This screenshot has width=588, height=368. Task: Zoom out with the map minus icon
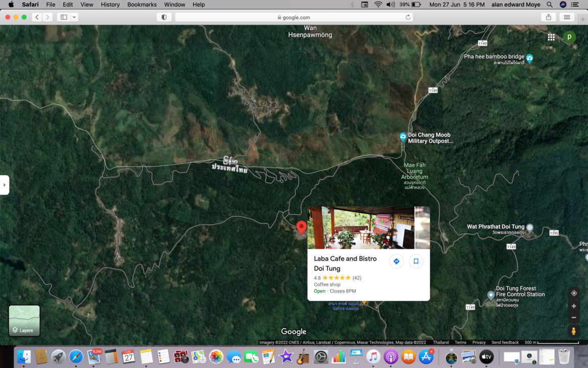pos(574,317)
